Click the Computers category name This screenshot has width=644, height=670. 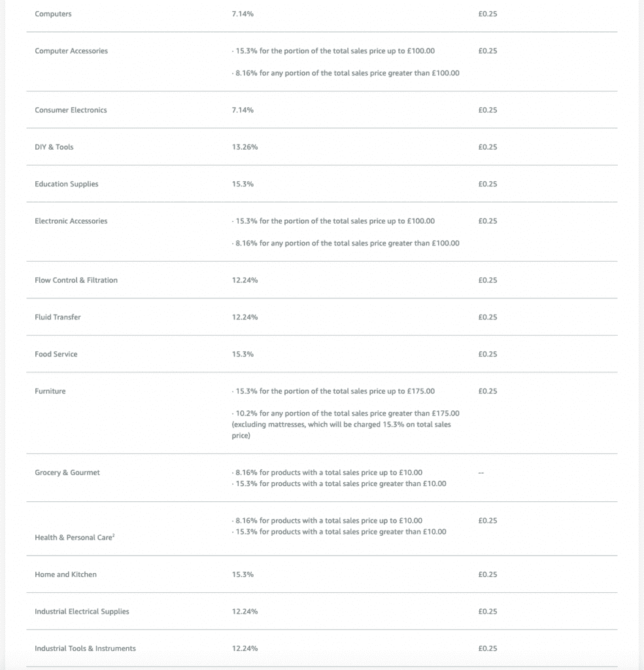coord(53,14)
